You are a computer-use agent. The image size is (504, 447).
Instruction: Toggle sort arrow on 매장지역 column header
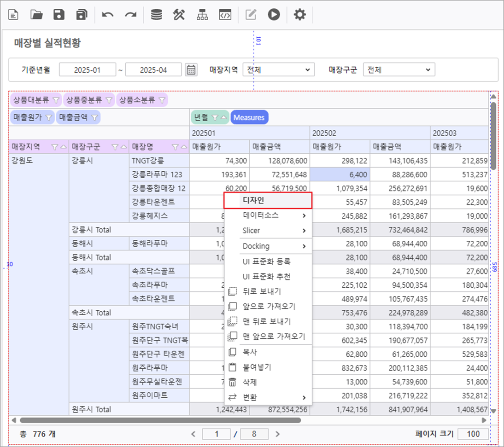pyautogui.click(x=63, y=147)
